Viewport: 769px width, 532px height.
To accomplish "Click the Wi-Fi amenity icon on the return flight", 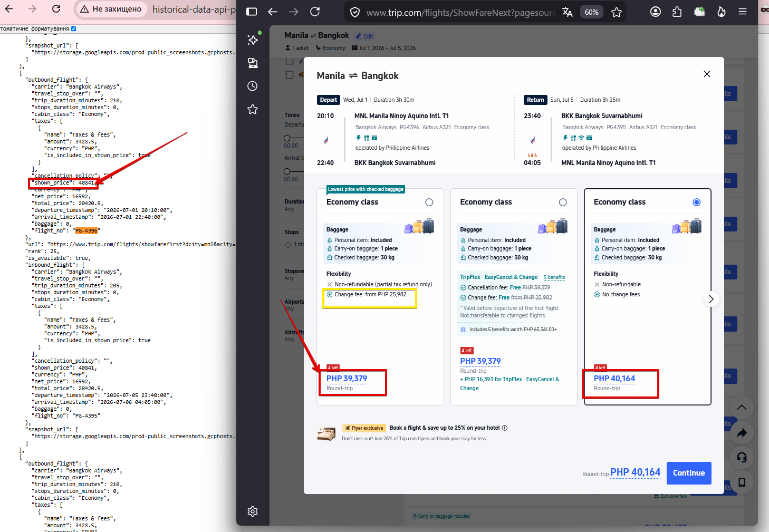I will [x=581, y=138].
